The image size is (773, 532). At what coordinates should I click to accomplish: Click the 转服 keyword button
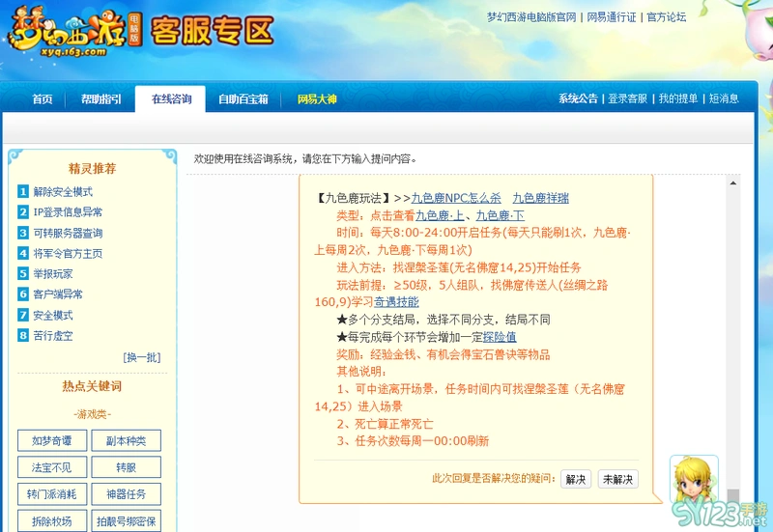[x=127, y=467]
